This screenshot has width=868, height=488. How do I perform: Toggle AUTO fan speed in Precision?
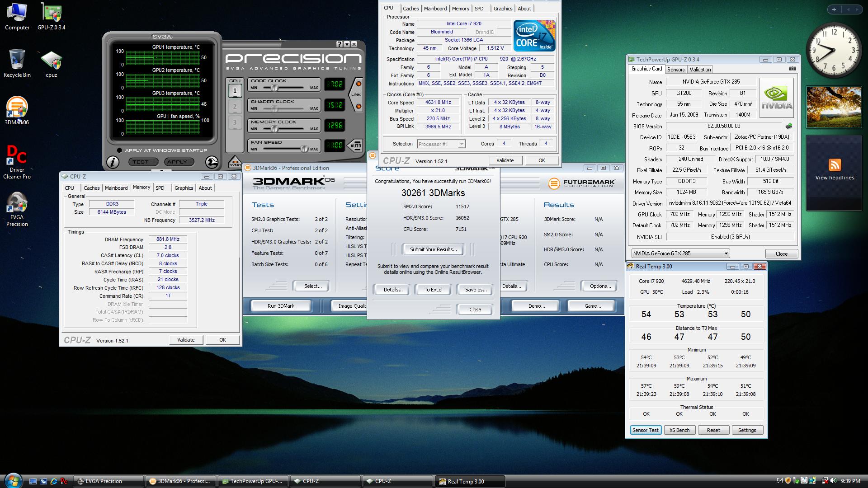pyautogui.click(x=356, y=145)
